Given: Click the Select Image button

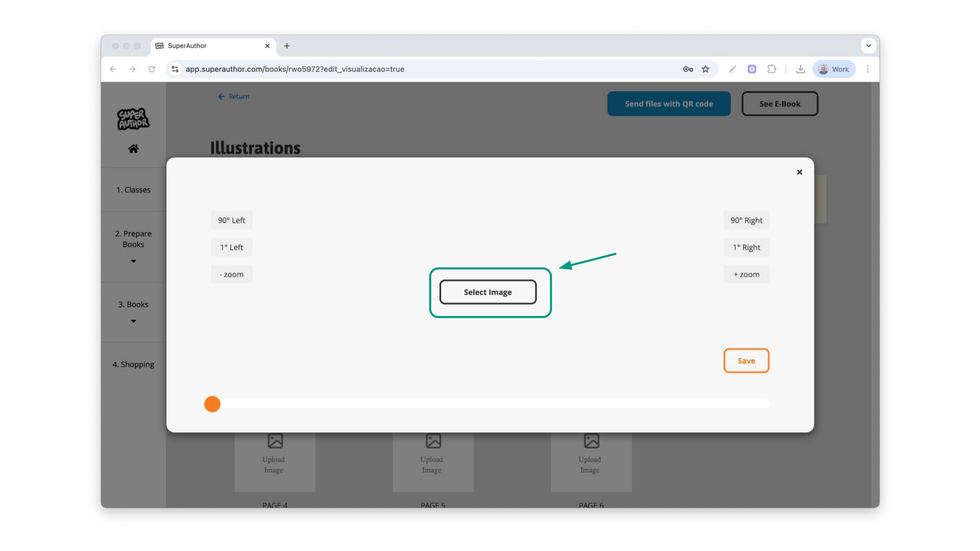Looking at the screenshot, I should click(488, 292).
